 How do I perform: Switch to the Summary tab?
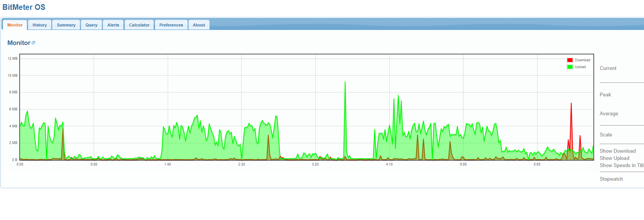tap(66, 25)
